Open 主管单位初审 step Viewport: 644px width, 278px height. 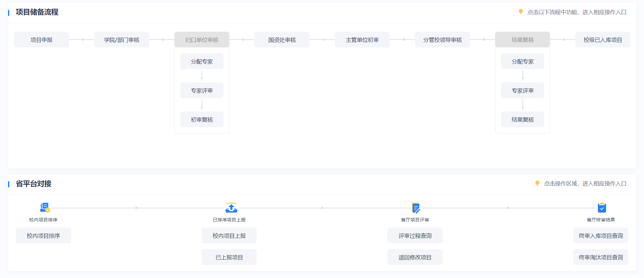362,40
